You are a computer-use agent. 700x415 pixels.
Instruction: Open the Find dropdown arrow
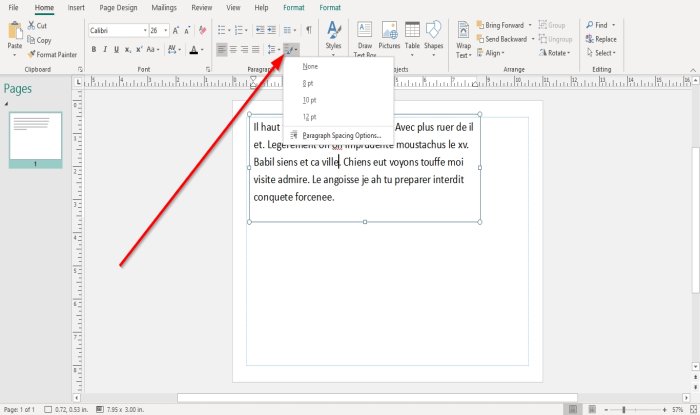pyautogui.click(x=613, y=25)
